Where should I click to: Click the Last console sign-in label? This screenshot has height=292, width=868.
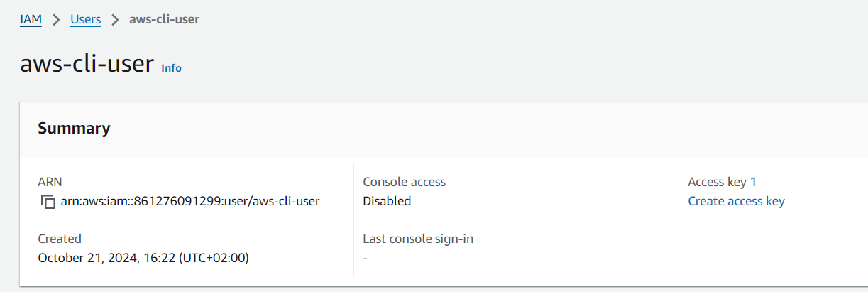click(418, 239)
